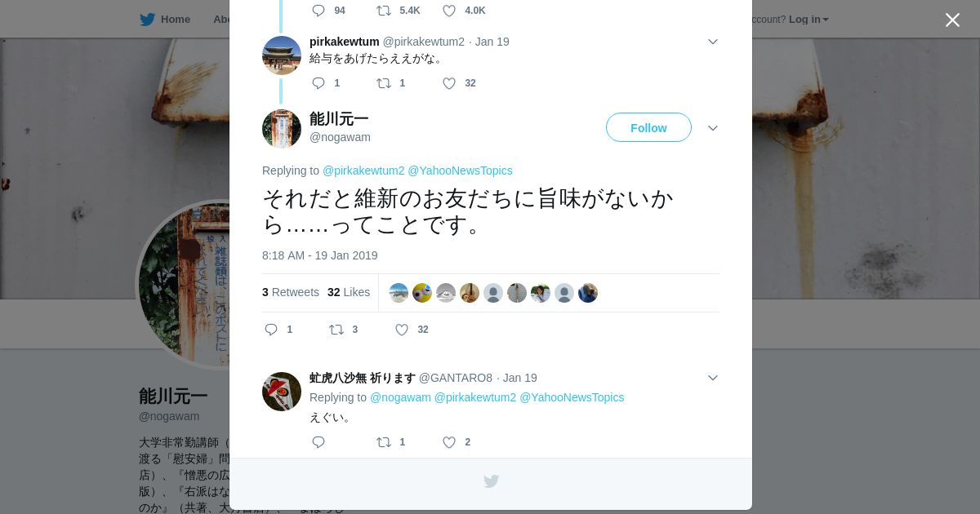Reply to GANTARO8's tweet
The image size is (980, 514).
[x=318, y=442]
